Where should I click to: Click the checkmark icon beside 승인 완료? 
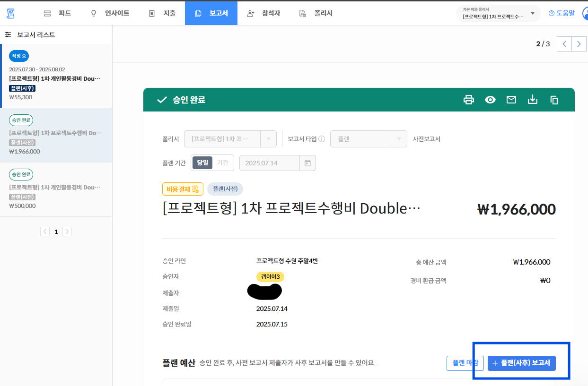[x=162, y=100]
